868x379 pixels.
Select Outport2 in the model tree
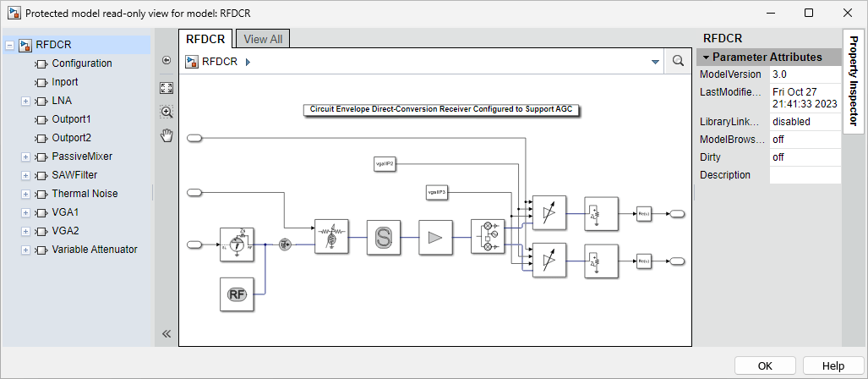coord(71,137)
